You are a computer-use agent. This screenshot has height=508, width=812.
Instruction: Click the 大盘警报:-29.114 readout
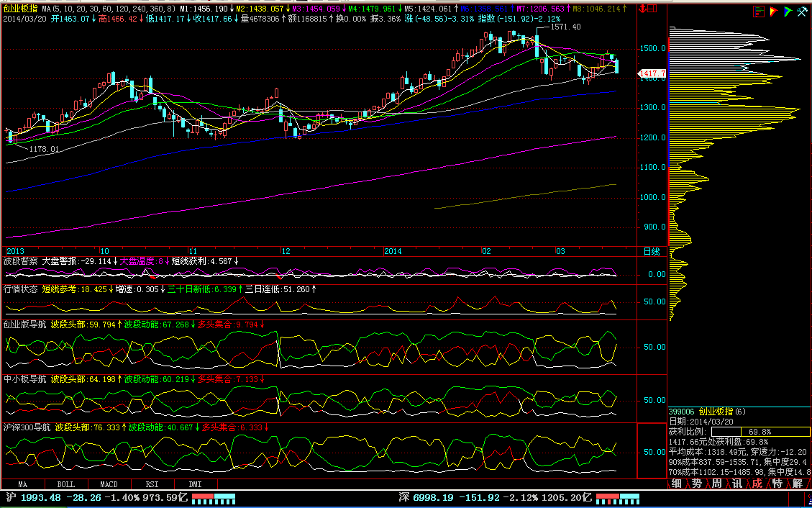point(77,261)
